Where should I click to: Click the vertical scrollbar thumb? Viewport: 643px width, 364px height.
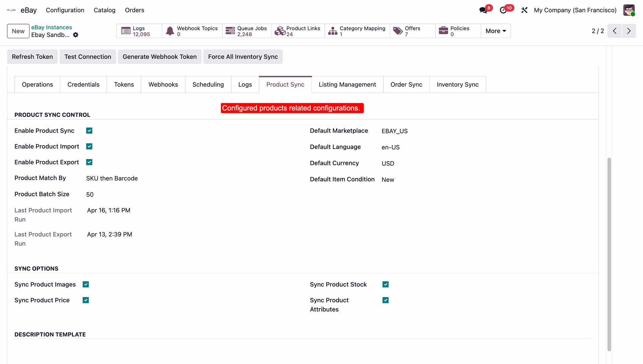pos(609,254)
